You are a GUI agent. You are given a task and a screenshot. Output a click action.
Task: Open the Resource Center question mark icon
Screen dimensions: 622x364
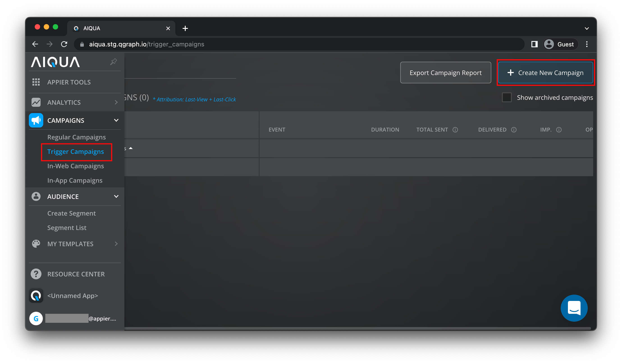click(36, 274)
